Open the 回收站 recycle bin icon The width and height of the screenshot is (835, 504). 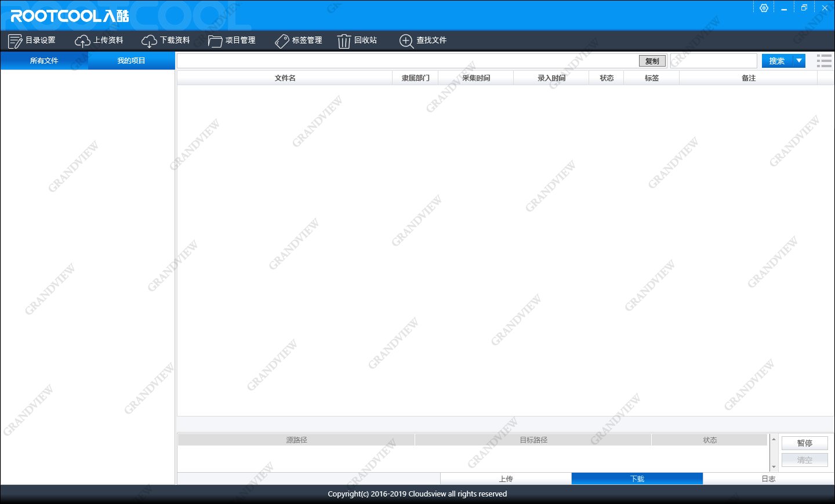[344, 41]
